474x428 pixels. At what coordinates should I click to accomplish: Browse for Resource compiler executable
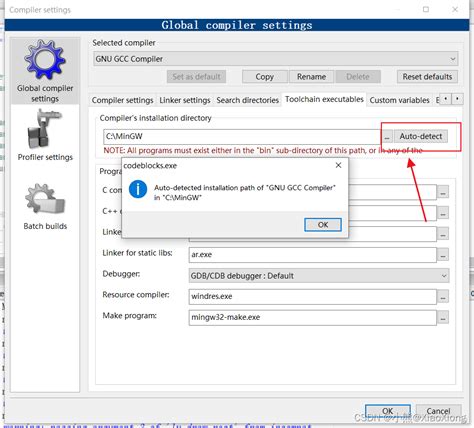pyautogui.click(x=443, y=296)
